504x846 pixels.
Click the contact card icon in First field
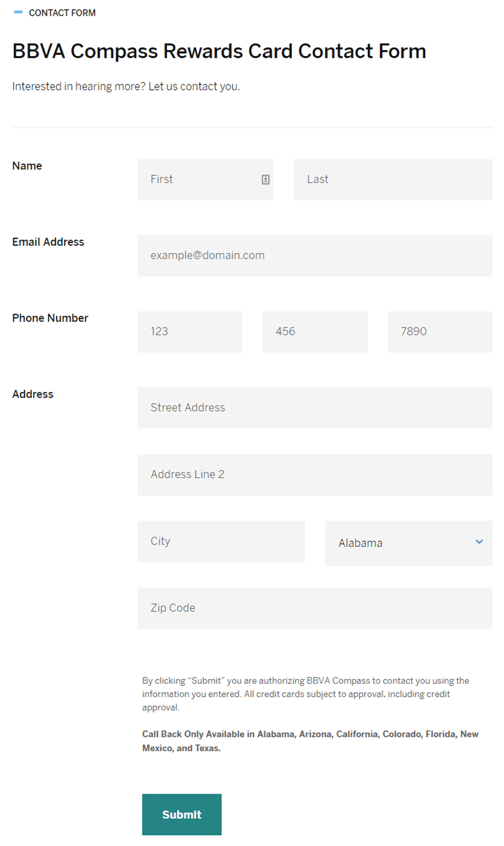pyautogui.click(x=266, y=179)
